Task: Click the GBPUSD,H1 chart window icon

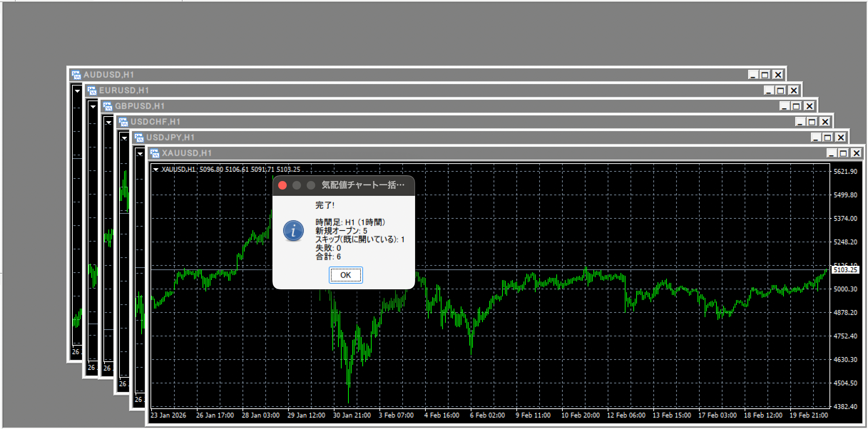Action: (107, 106)
